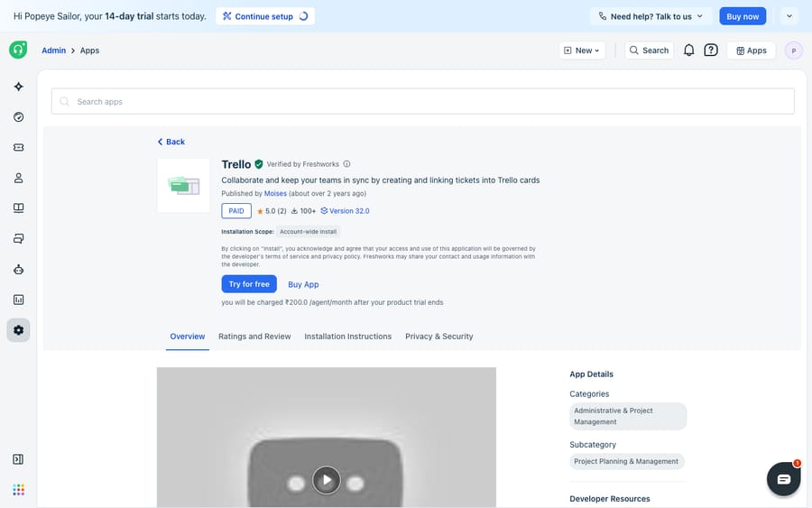Open Privacy & Security tab
This screenshot has width=812, height=508.
pyautogui.click(x=439, y=337)
